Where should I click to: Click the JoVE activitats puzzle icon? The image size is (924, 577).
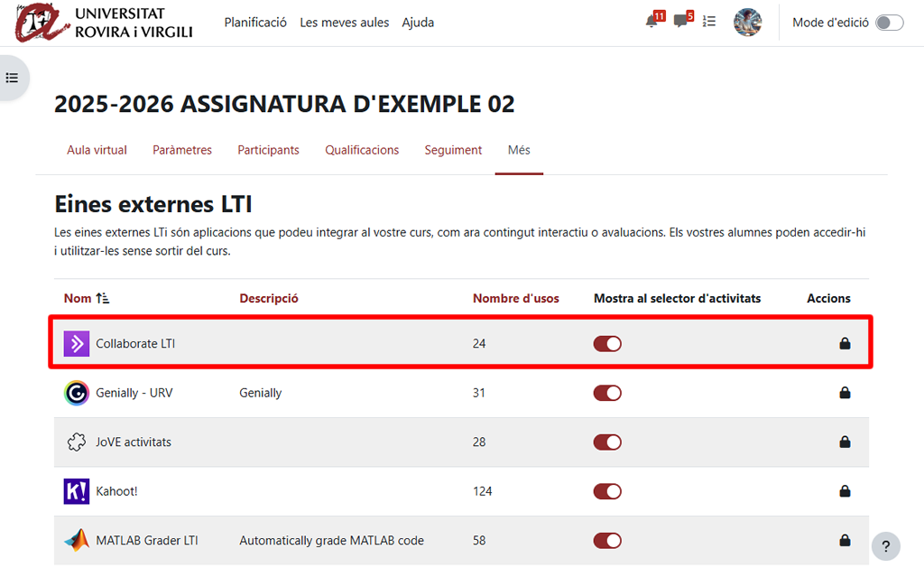click(76, 442)
